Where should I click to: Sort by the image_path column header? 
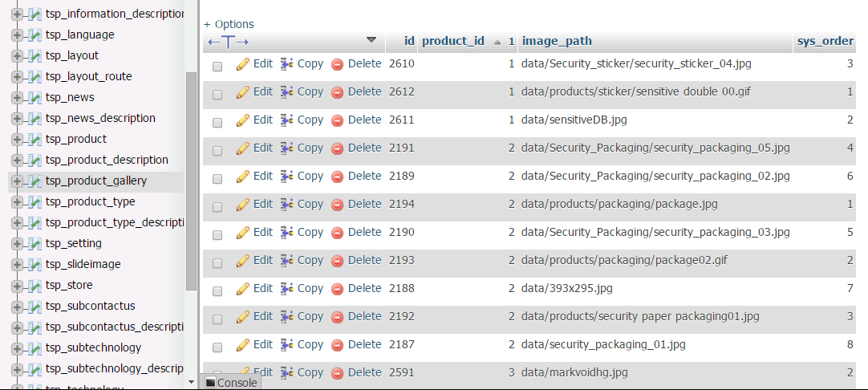click(x=556, y=41)
